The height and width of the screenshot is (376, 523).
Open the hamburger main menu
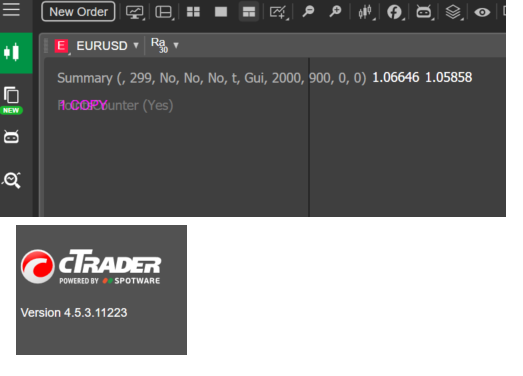(x=11, y=10)
